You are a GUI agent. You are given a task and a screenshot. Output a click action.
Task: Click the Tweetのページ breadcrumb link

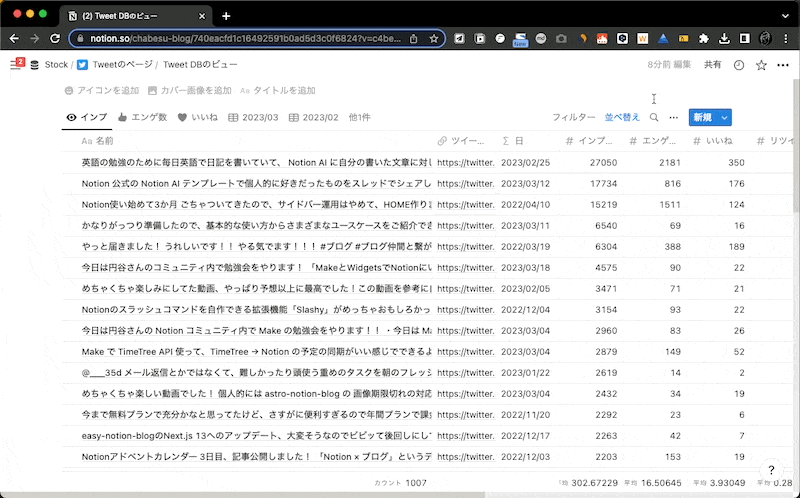point(122,65)
